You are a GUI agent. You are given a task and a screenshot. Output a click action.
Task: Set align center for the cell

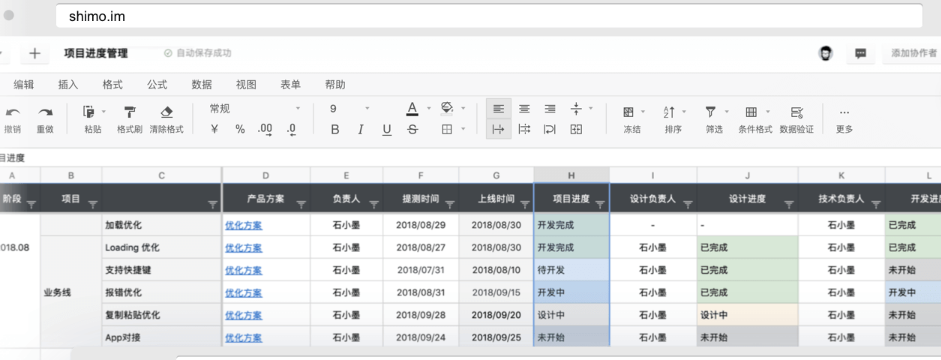pos(525,109)
